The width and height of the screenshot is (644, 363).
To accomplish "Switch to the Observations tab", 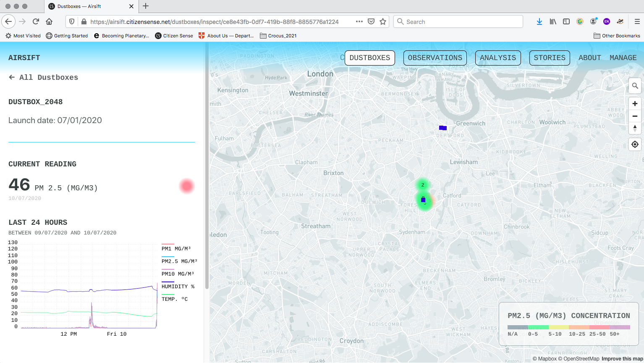I will click(435, 58).
